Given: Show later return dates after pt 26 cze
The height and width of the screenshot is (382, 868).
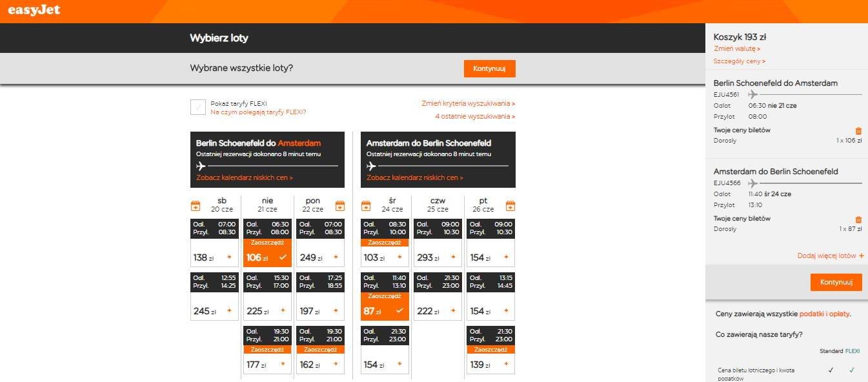Looking at the screenshot, I should tap(510, 206).
